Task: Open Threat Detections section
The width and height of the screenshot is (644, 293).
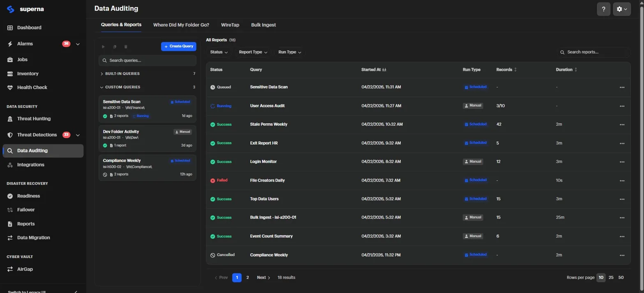Action: point(43,135)
